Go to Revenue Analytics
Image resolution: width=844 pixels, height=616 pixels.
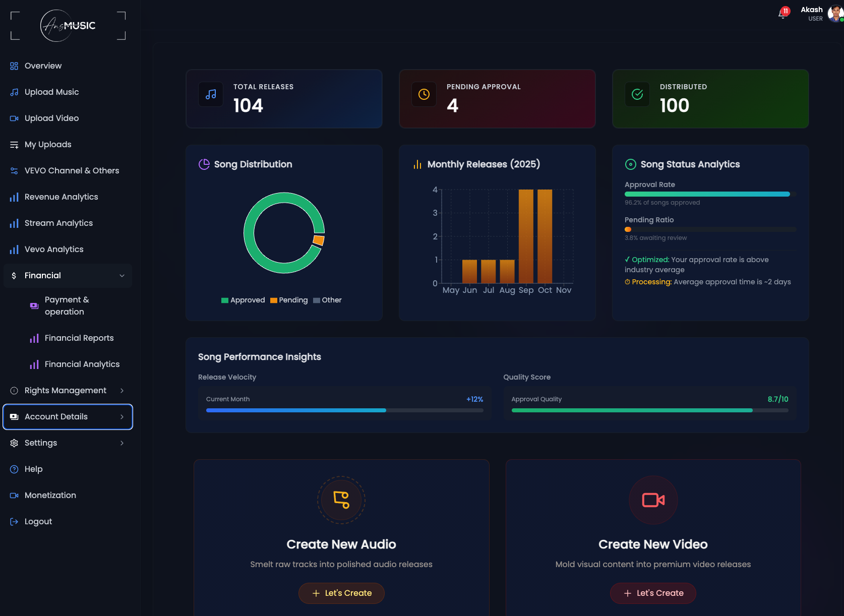point(61,197)
